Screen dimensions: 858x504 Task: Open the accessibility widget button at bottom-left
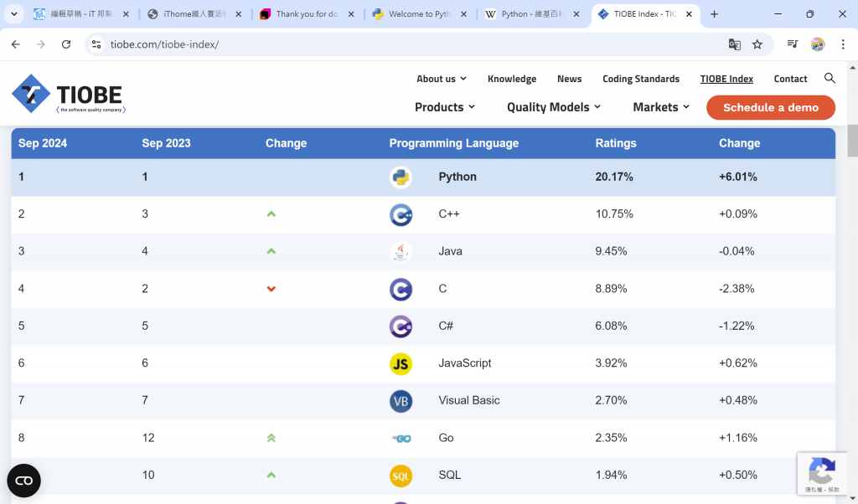[23, 481]
